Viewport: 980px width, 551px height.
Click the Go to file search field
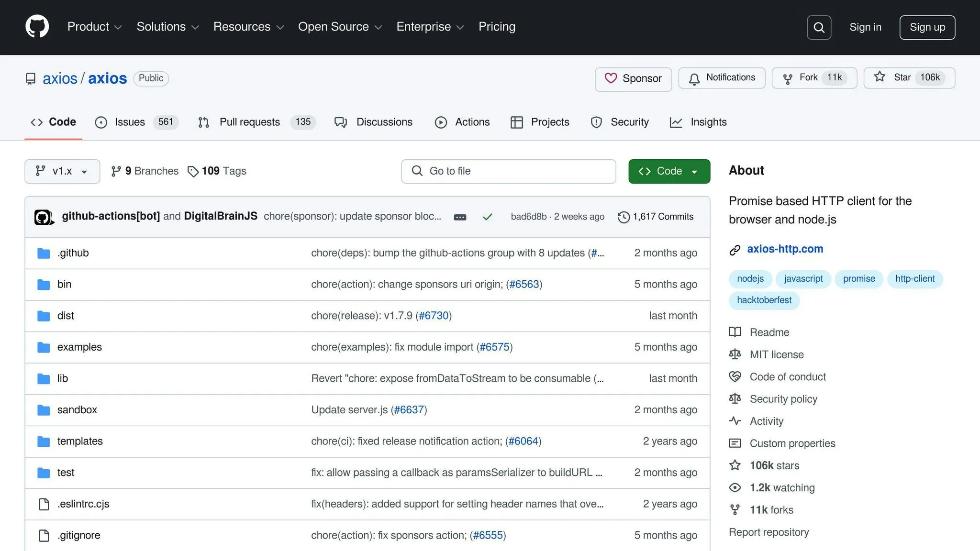[508, 171]
